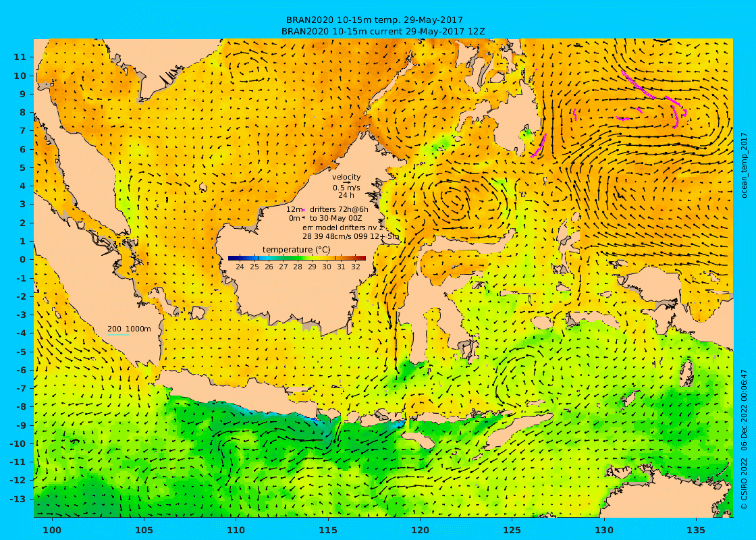The image size is (756, 540).
Task: Click latitude axis label "-11"
Action: [18, 462]
